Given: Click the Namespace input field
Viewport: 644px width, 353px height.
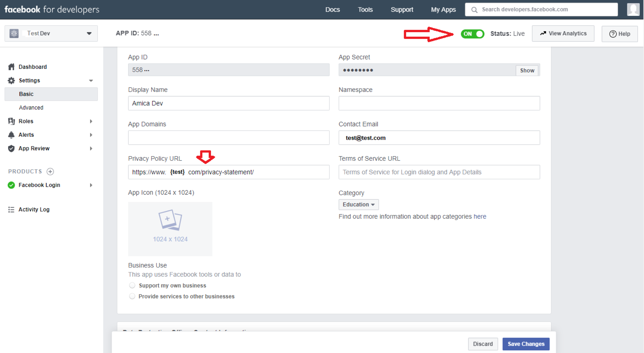Looking at the screenshot, I should [439, 103].
